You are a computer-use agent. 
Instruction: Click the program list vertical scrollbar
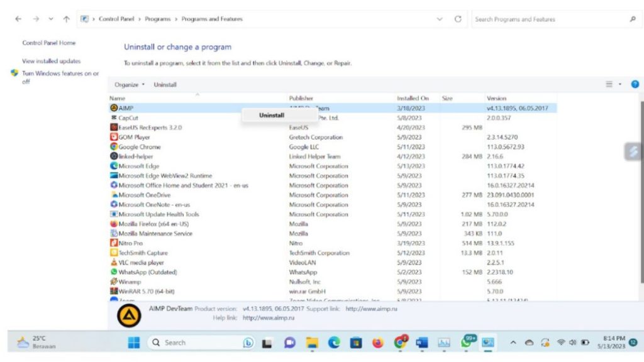coord(641,193)
